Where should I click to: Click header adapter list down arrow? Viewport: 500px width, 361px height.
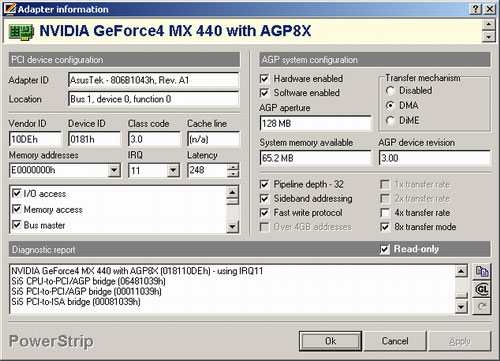(489, 36)
